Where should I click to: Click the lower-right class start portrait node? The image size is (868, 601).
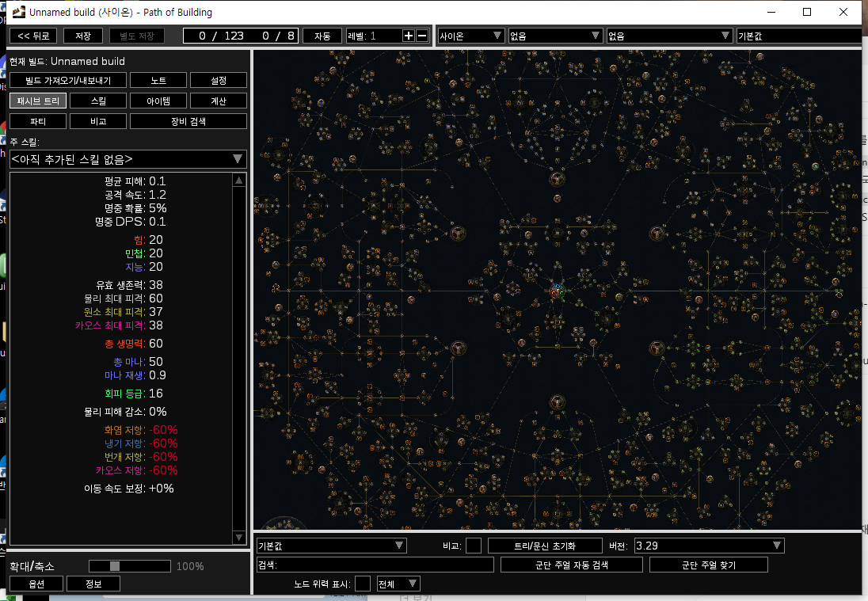tap(657, 348)
